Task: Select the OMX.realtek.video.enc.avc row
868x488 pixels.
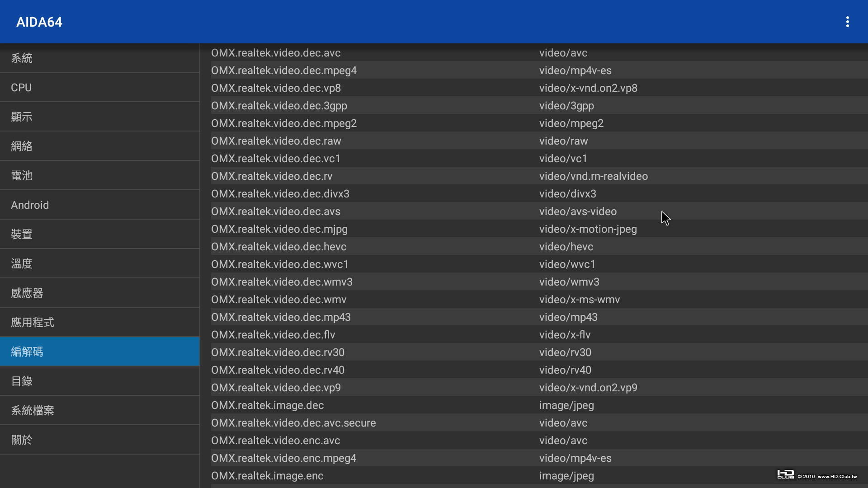Action: coord(275,441)
